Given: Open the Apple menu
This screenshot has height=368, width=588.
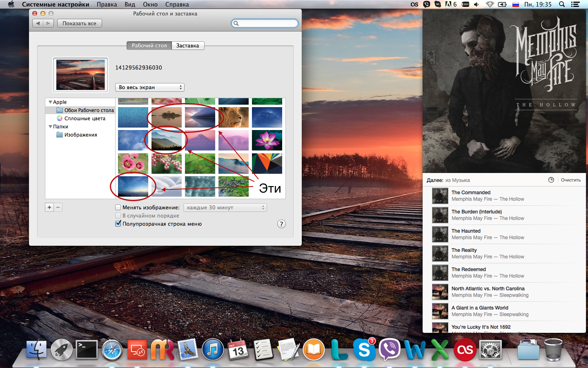Looking at the screenshot, I should tap(11, 4).
